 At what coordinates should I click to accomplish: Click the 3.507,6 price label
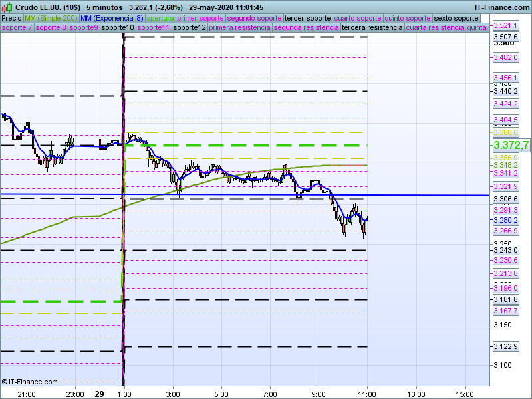pyautogui.click(x=505, y=37)
